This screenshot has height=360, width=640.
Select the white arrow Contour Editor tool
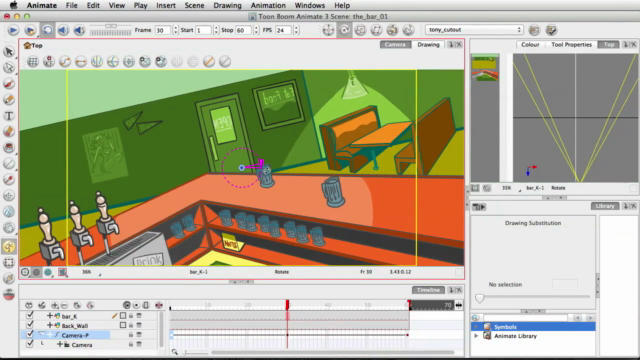(x=9, y=67)
